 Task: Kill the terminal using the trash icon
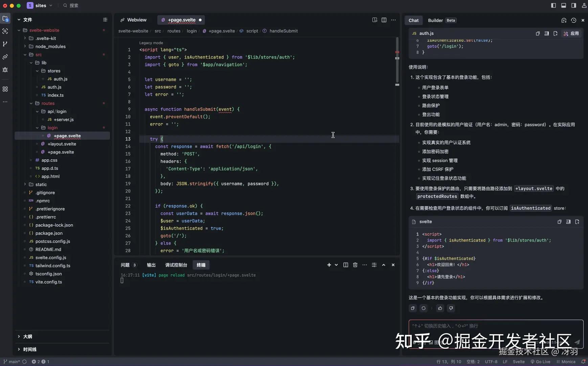click(x=355, y=265)
